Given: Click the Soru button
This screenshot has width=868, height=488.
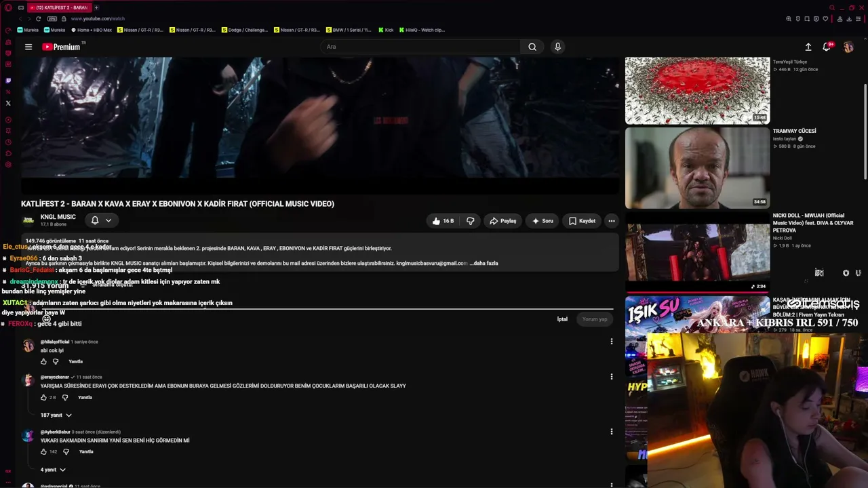Looking at the screenshot, I should 542,221.
